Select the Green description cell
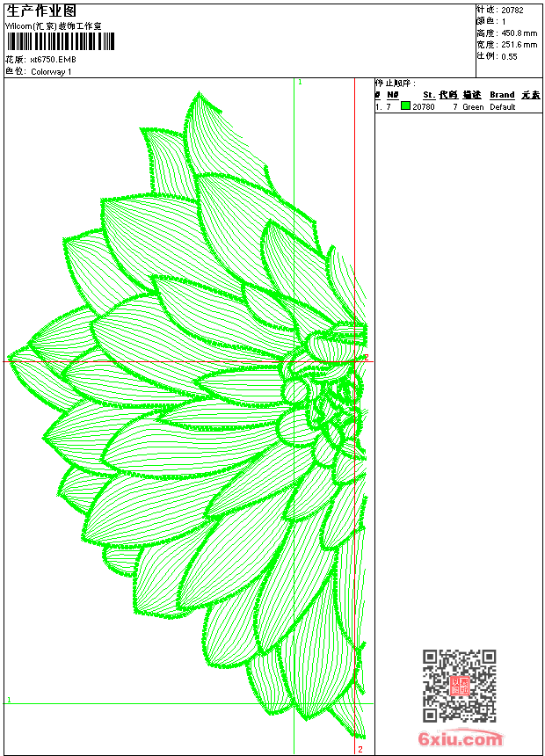The width and height of the screenshot is (545, 756). 473,106
